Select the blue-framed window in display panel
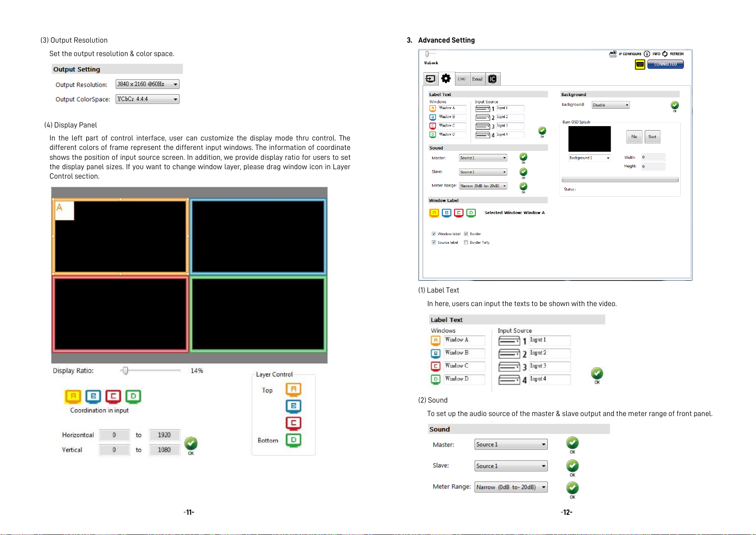The height and width of the screenshot is (535, 756). coord(258,237)
